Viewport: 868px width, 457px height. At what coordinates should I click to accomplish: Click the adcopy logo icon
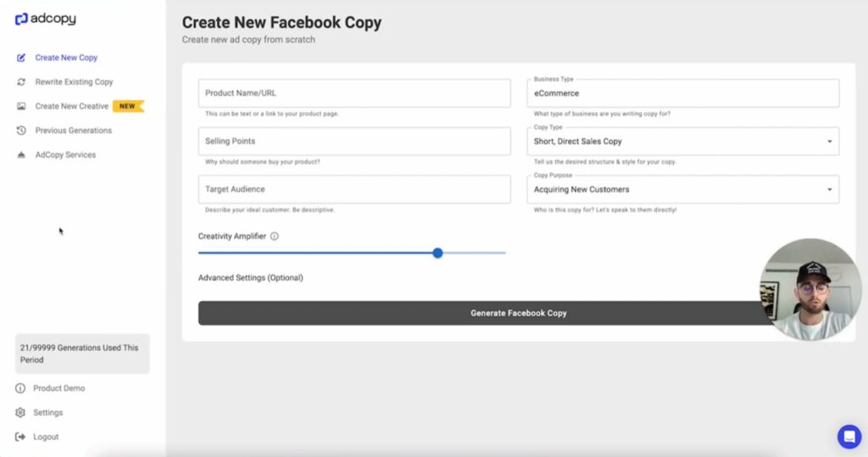click(21, 20)
